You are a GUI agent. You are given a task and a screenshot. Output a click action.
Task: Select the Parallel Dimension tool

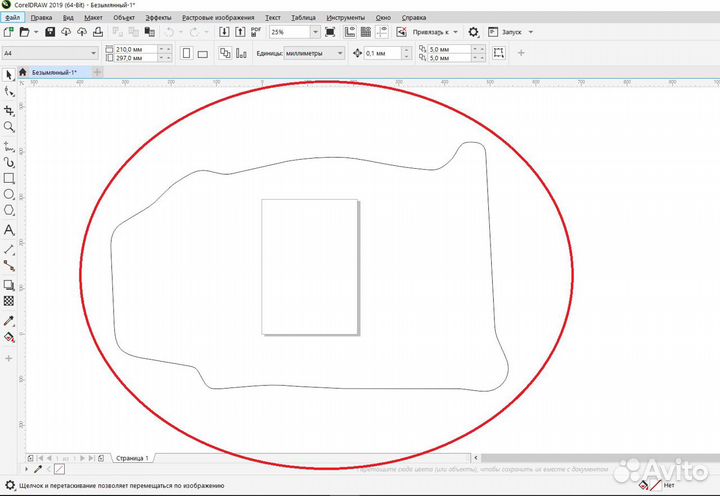coord(9,249)
